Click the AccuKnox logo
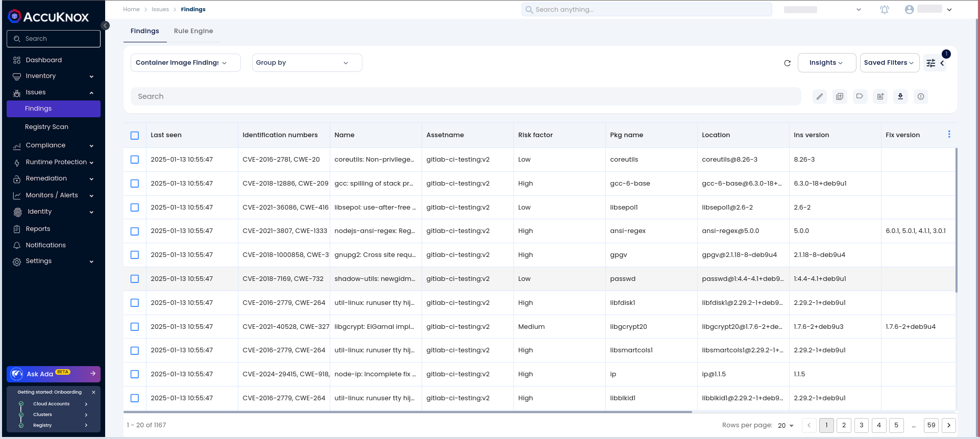 click(48, 17)
